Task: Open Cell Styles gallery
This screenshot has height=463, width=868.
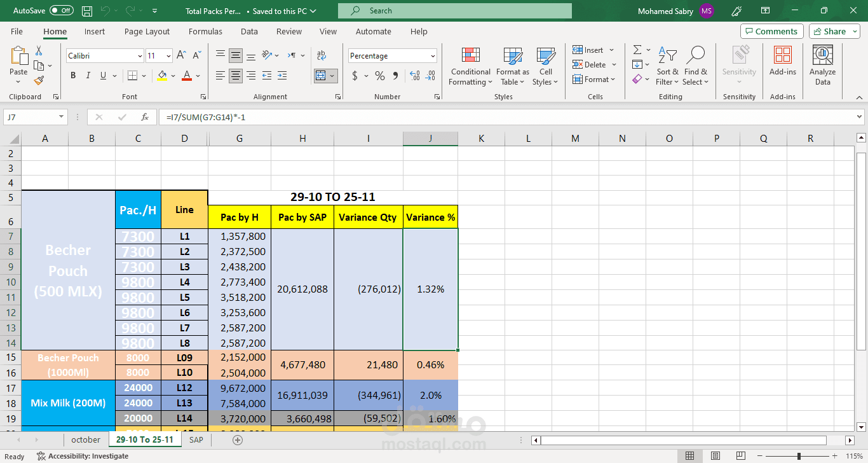Action: (545, 66)
